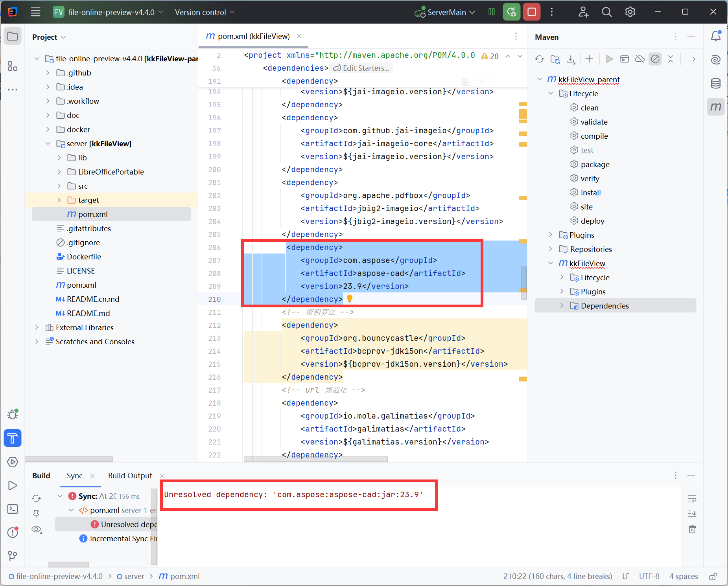Download sources and documentation in Maven

point(570,59)
